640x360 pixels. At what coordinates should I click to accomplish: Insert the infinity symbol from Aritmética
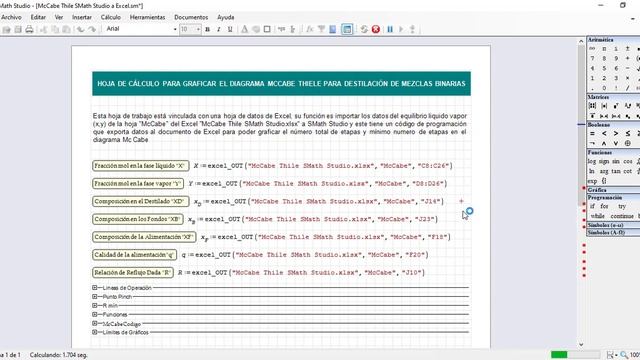click(592, 49)
